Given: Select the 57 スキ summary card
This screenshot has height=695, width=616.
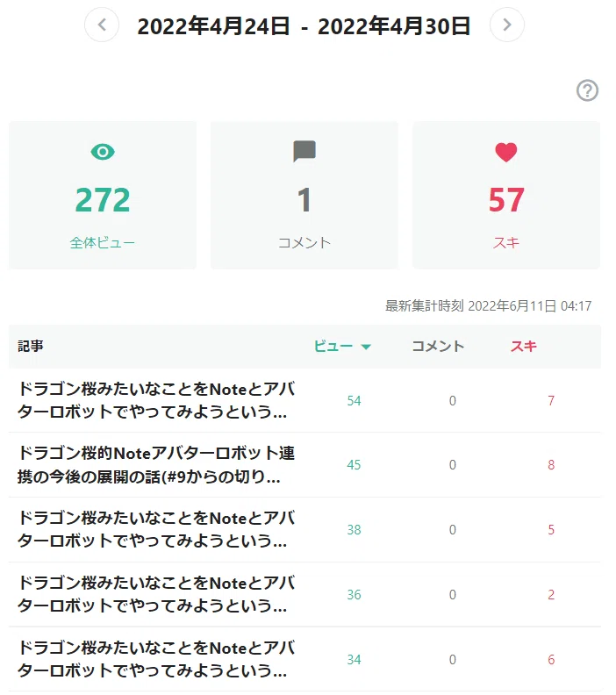Looking at the screenshot, I should (506, 195).
